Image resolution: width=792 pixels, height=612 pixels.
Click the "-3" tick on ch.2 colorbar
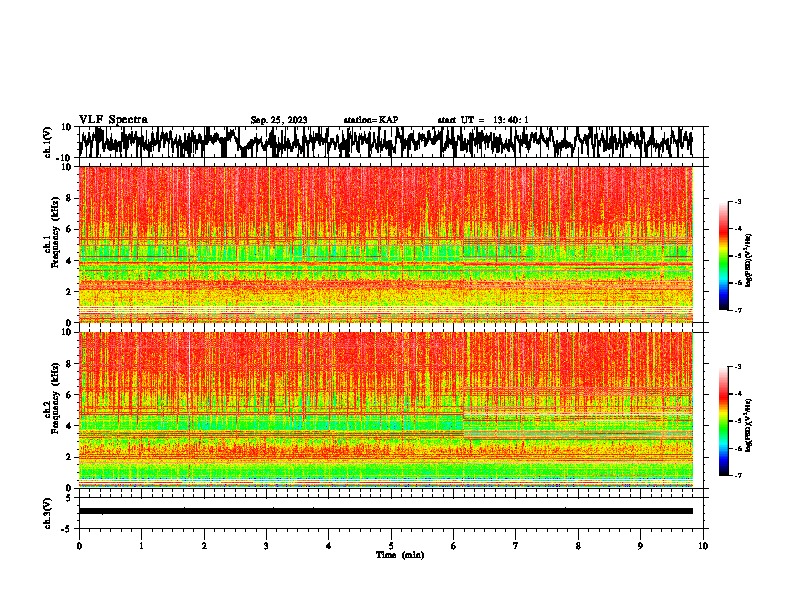tap(737, 367)
